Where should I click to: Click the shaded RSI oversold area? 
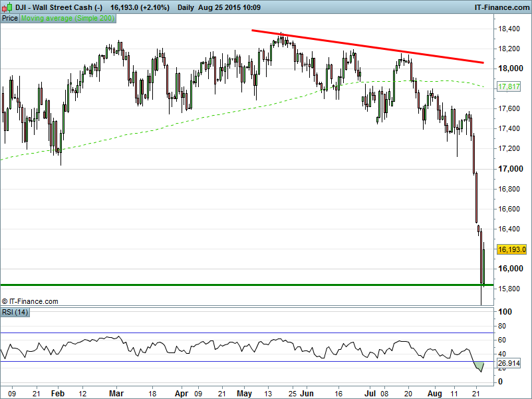pos(479,365)
